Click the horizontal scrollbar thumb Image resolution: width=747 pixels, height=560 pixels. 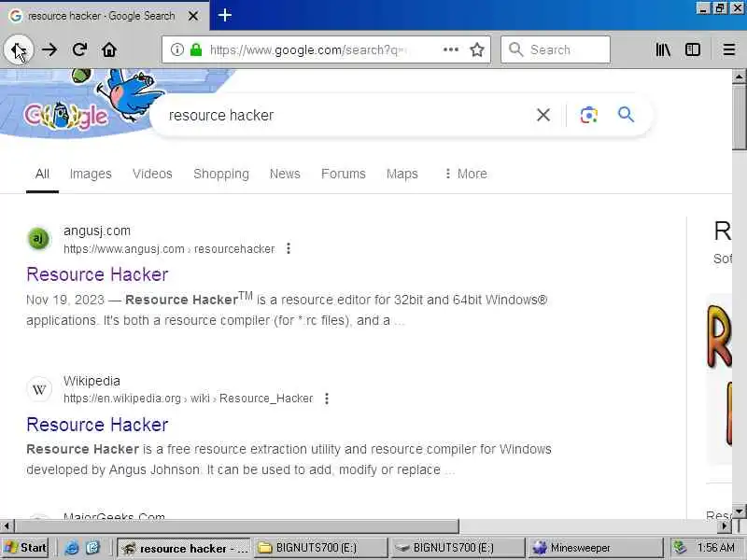tap(237, 526)
